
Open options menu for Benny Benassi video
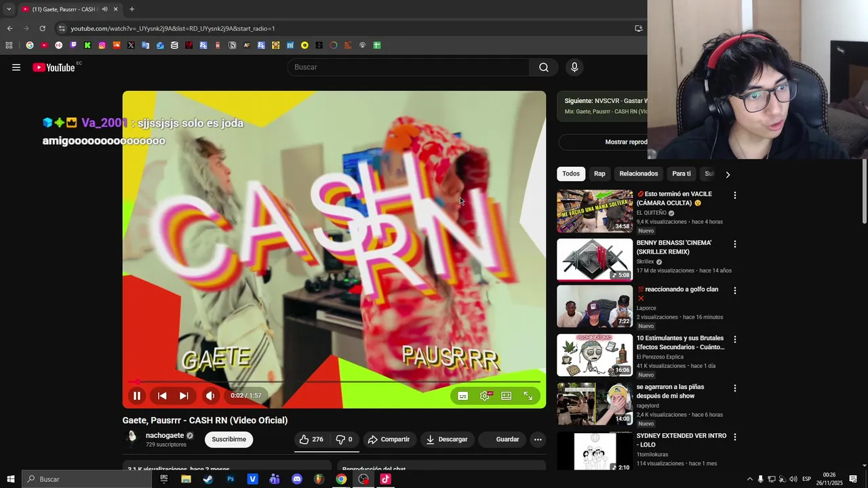coord(734,244)
